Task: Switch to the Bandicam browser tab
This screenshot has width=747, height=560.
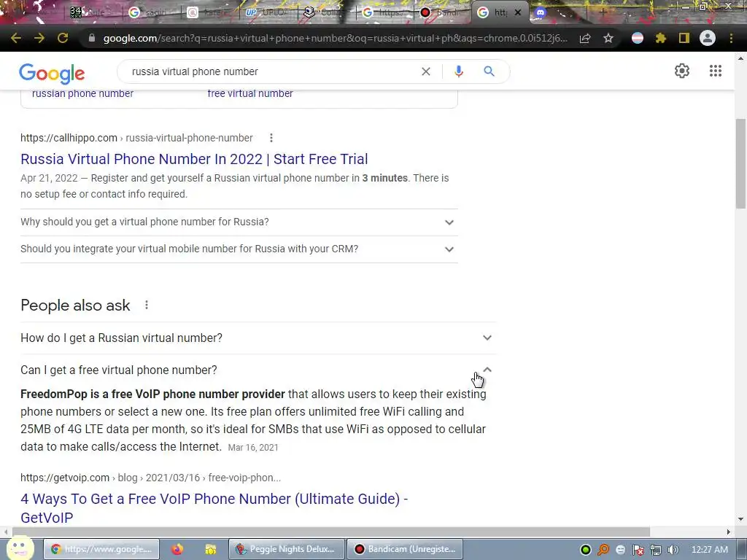Action: pyautogui.click(x=441, y=12)
